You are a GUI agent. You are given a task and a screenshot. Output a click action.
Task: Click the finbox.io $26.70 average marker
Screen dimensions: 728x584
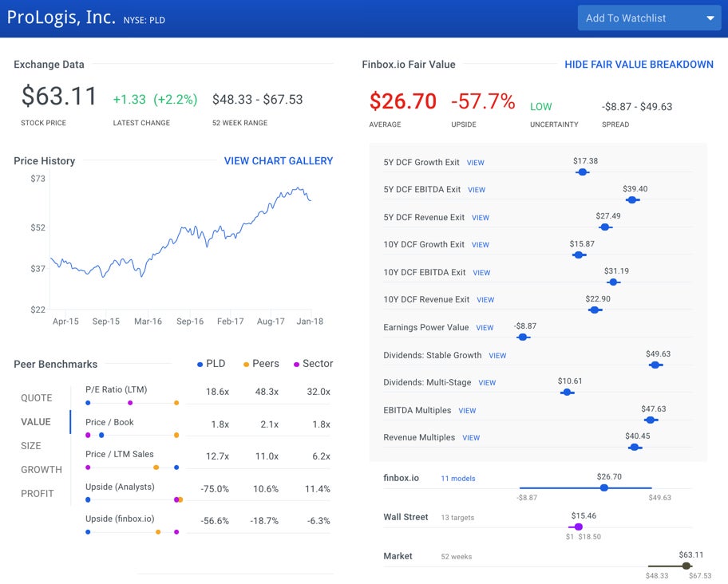[604, 488]
